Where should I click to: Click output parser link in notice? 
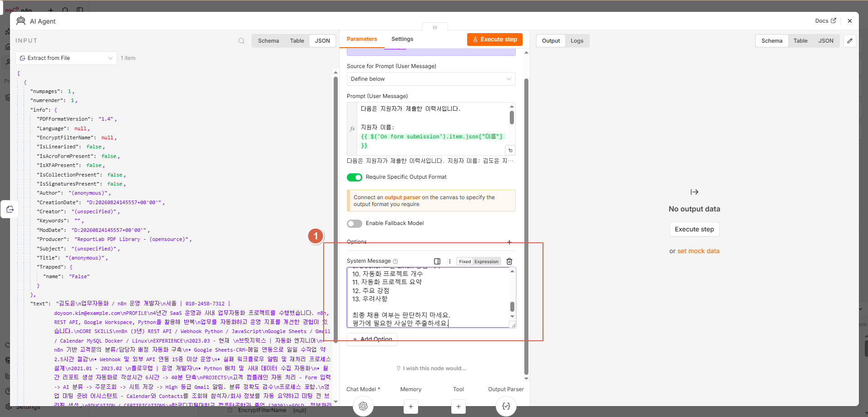tap(402, 197)
